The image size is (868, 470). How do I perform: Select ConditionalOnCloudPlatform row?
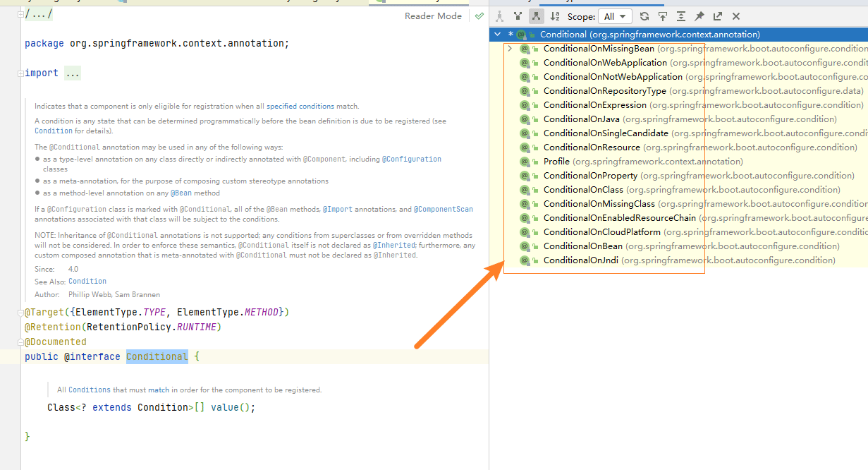tap(678, 232)
